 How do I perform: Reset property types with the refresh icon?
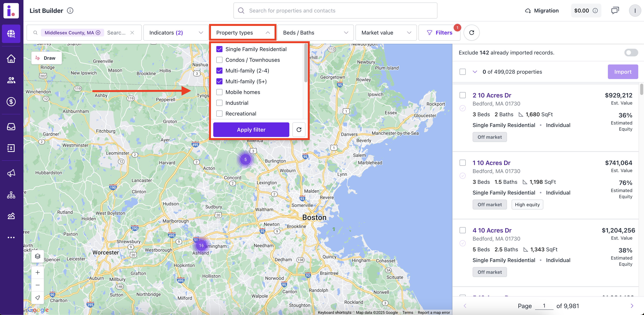299,129
